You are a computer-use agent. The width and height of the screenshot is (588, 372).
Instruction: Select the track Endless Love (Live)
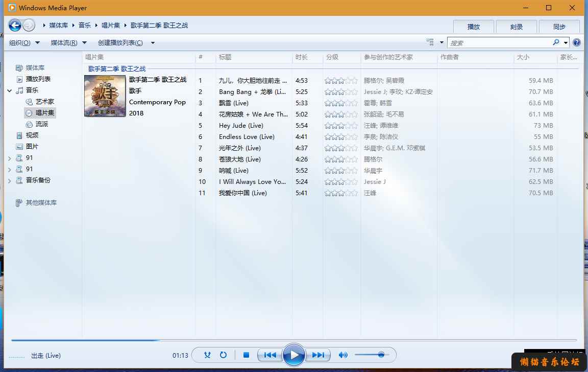(247, 136)
